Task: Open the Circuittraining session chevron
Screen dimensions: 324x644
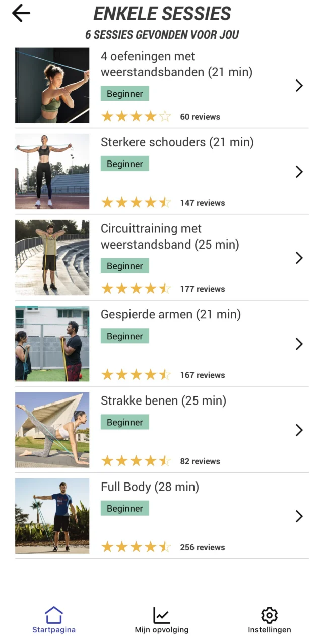Action: pyautogui.click(x=299, y=258)
